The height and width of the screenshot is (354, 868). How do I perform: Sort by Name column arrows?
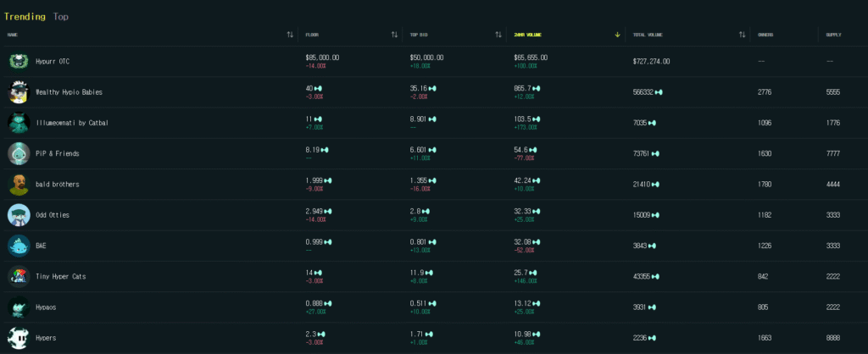[290, 35]
